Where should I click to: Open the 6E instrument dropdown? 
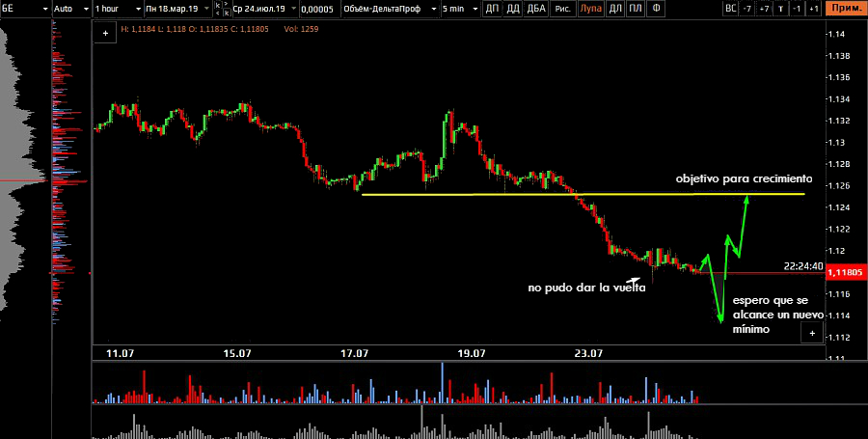22,9
